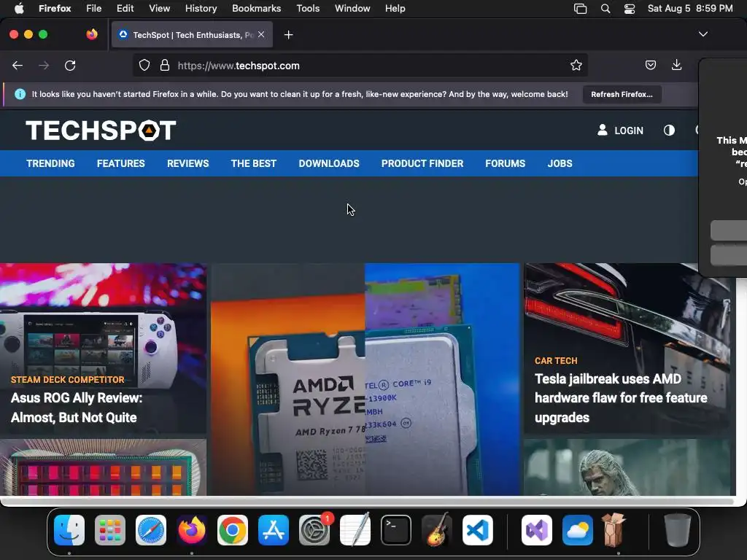Open the Tools menu in menu bar

point(308,9)
